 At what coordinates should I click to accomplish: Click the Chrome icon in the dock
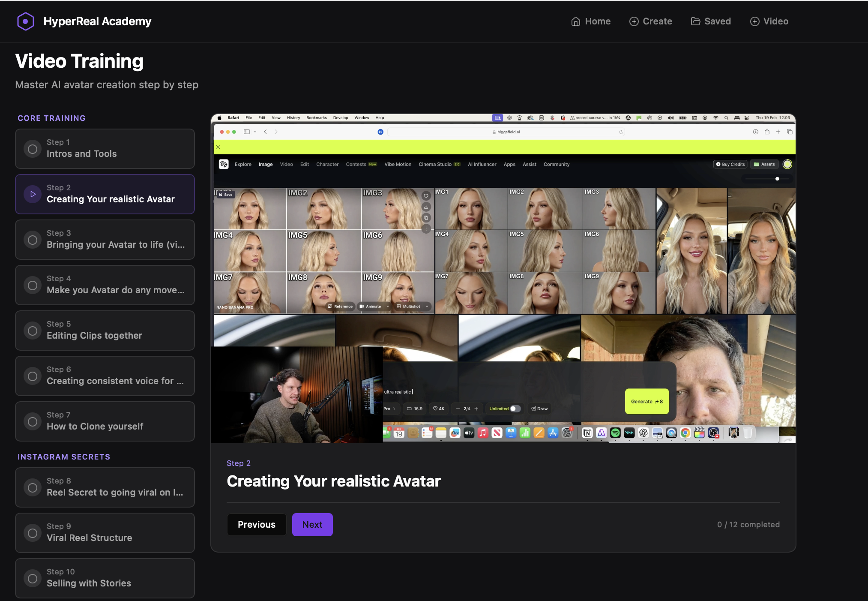[x=685, y=433]
